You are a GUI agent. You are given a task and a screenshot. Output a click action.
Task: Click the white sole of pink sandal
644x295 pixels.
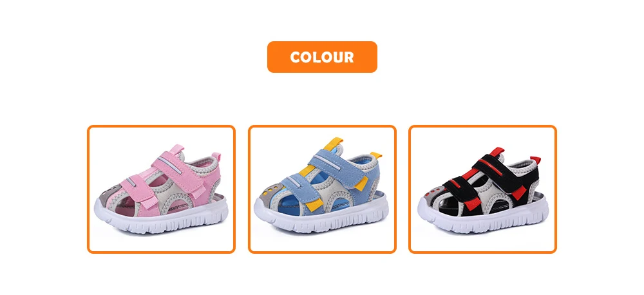[x=161, y=216]
